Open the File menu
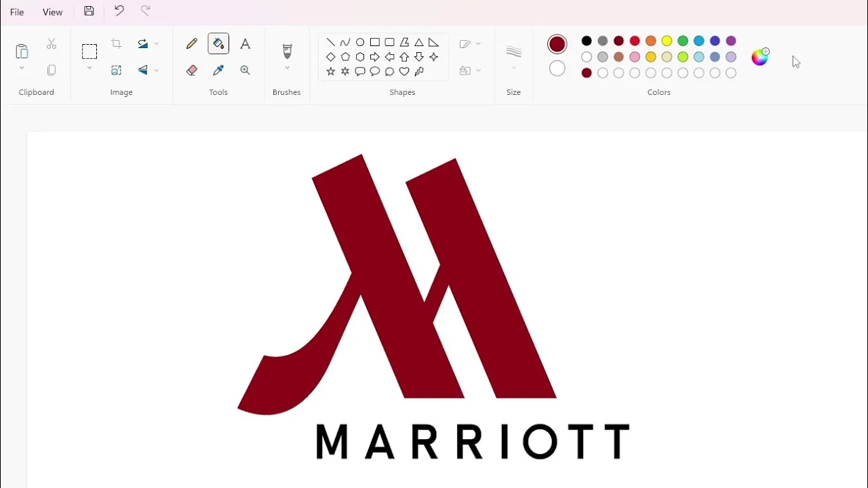Screen dimensions: 868x488 click(17, 12)
